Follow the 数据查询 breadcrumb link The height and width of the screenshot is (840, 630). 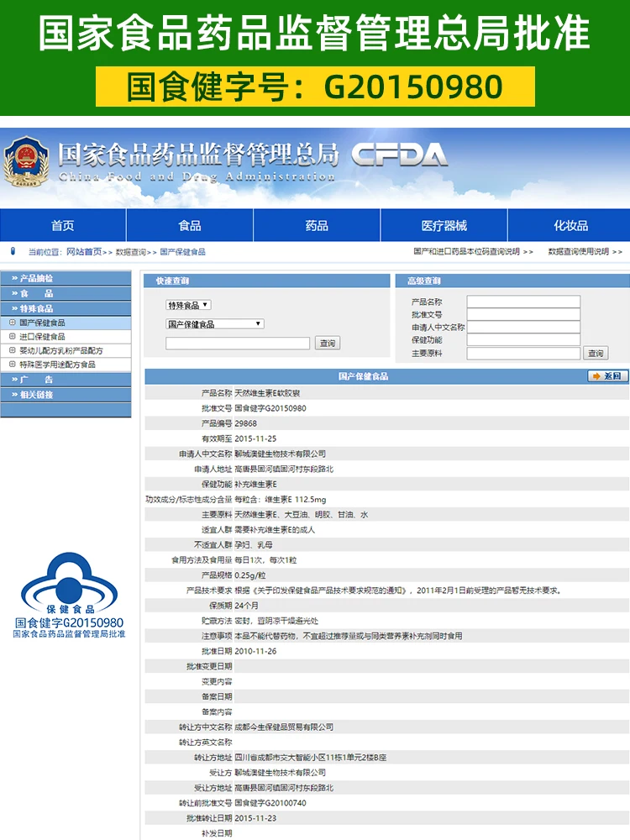(x=131, y=252)
